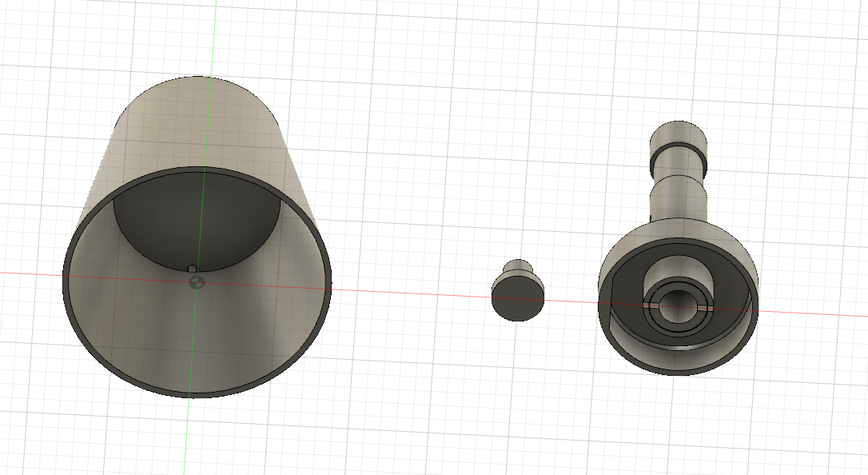This screenshot has width=868, height=475.
Task: Select the central ring hole of the knob part
Action: tap(678, 307)
